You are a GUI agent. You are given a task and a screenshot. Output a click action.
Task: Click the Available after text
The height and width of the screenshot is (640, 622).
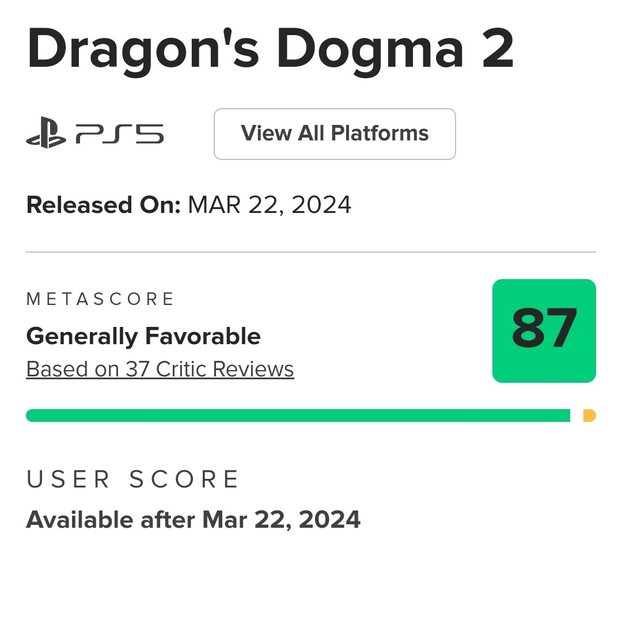tap(112, 520)
